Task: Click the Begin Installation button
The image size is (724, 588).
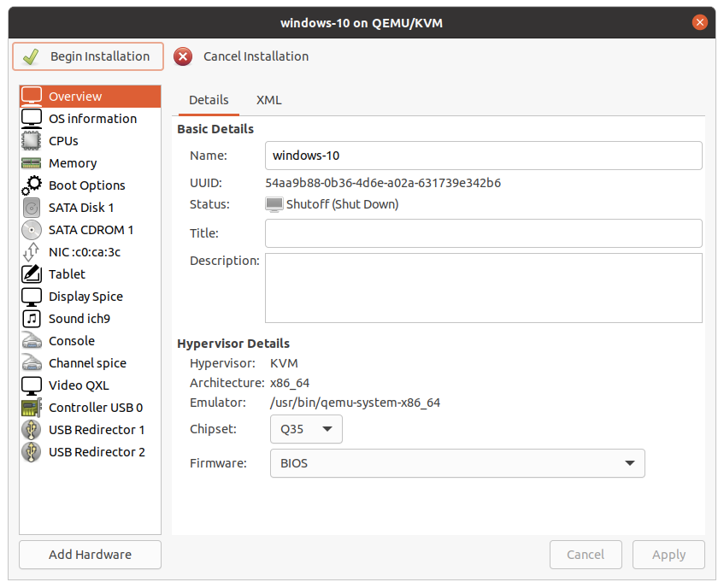Action: click(88, 56)
